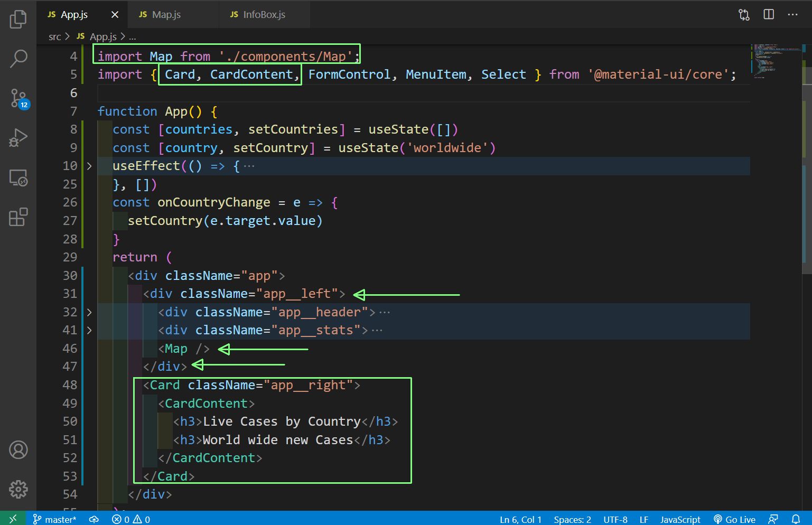This screenshot has width=812, height=525.
Task: Click the master* branch indicator
Action: [54, 519]
